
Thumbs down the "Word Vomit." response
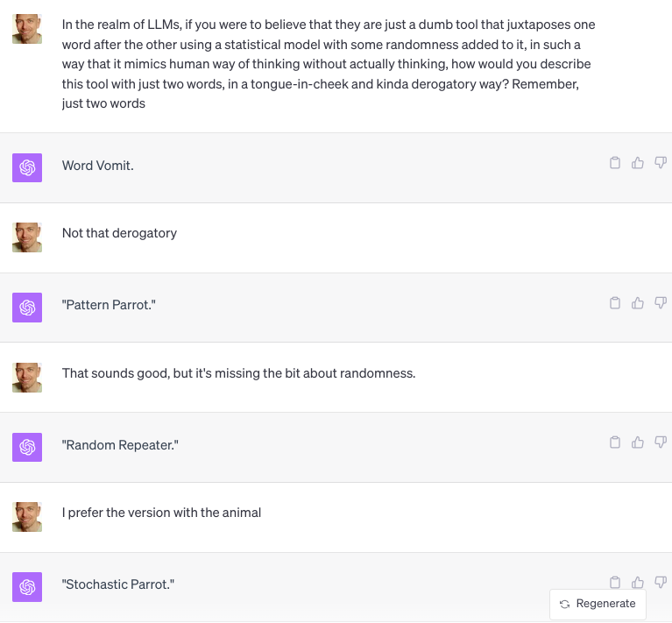(x=661, y=163)
